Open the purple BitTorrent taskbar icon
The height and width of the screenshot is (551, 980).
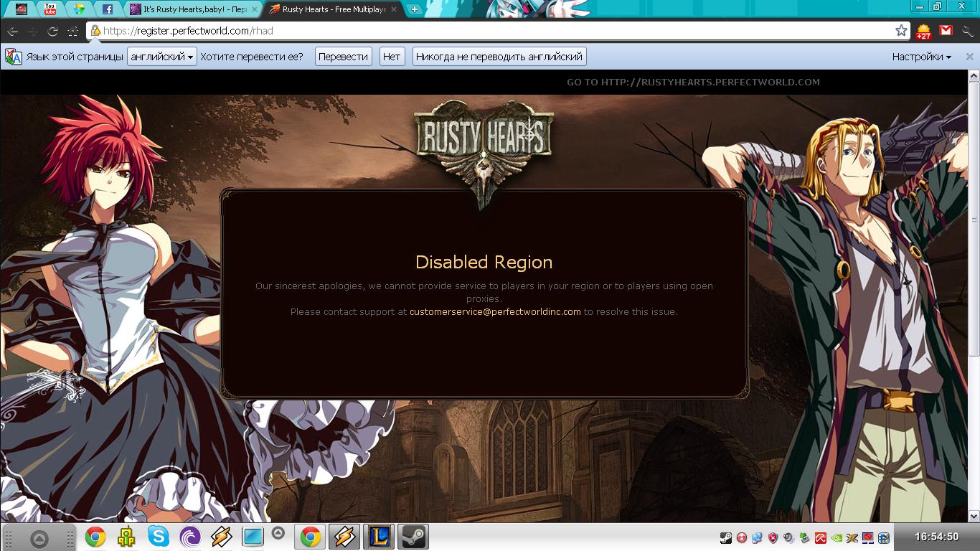(x=190, y=537)
